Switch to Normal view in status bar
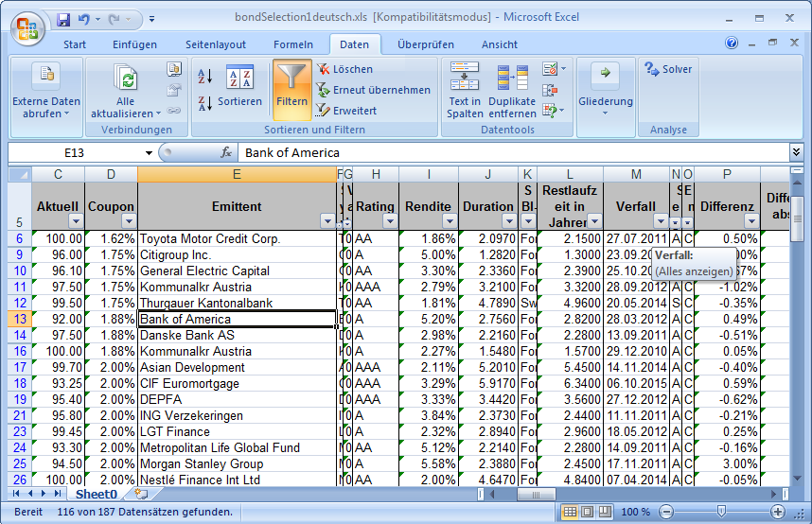The width and height of the screenshot is (812, 524). tap(570, 512)
